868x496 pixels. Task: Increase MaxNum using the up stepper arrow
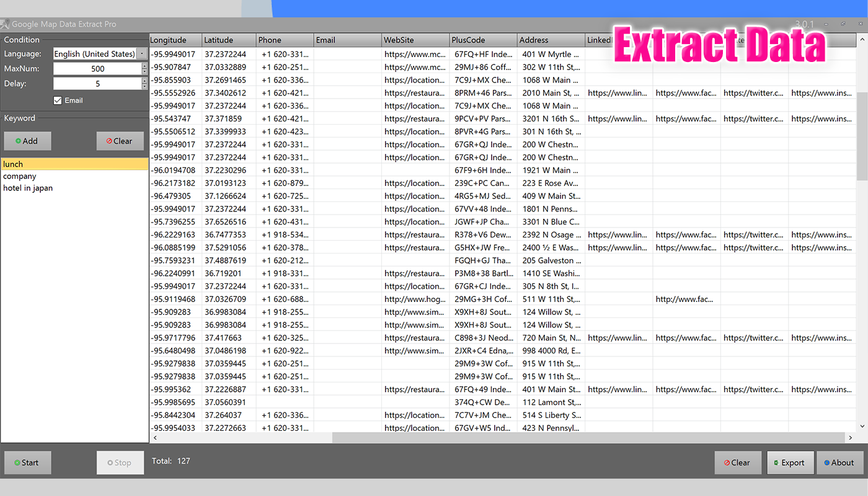[x=144, y=66]
